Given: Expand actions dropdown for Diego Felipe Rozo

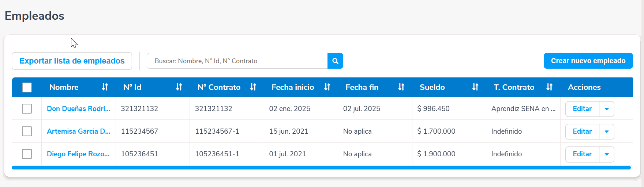Looking at the screenshot, I should (606, 154).
